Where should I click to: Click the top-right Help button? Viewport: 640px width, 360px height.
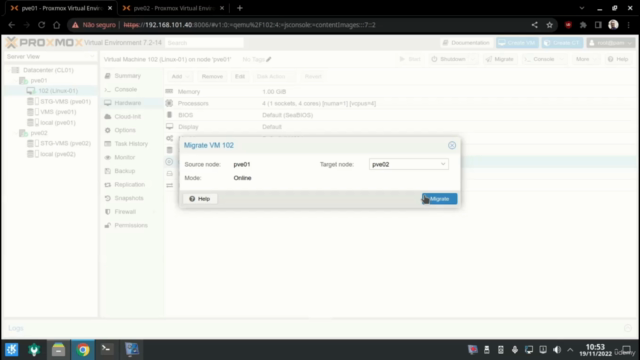[x=618, y=59]
